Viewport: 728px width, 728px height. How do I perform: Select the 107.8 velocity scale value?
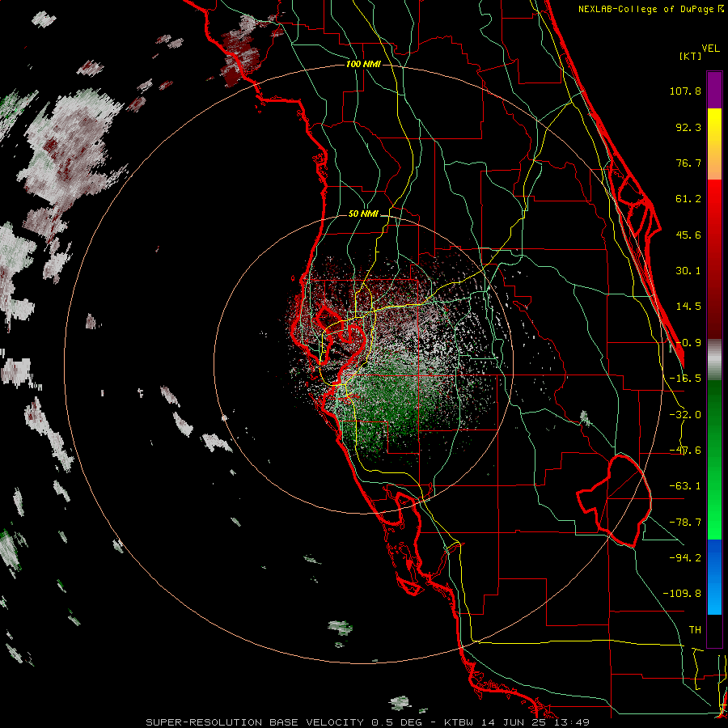tap(685, 91)
